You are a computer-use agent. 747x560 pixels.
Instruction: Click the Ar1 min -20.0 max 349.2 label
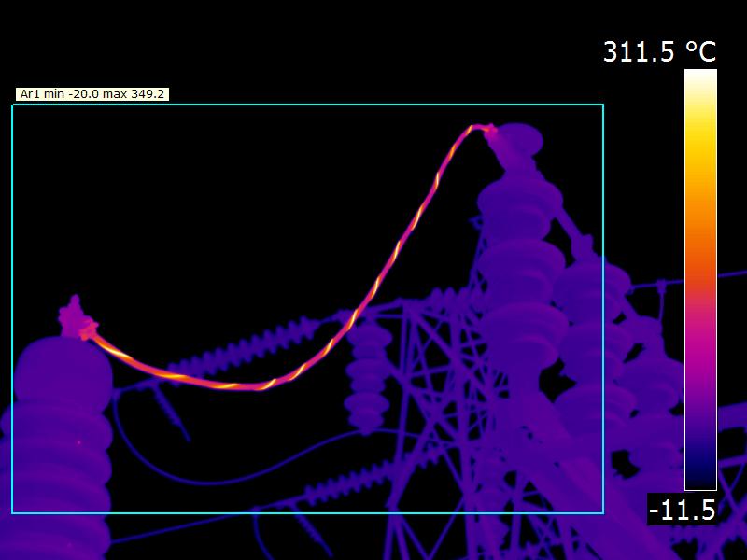92,94
